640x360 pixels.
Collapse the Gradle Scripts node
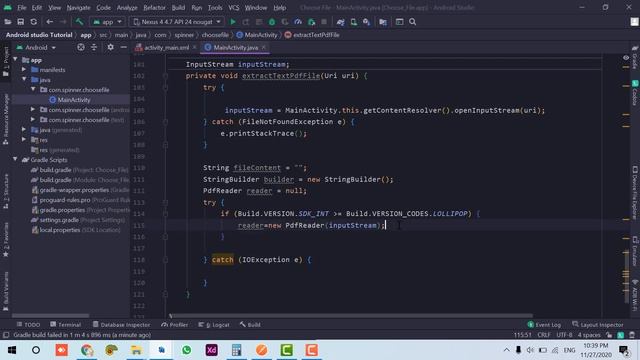[x=16, y=160]
